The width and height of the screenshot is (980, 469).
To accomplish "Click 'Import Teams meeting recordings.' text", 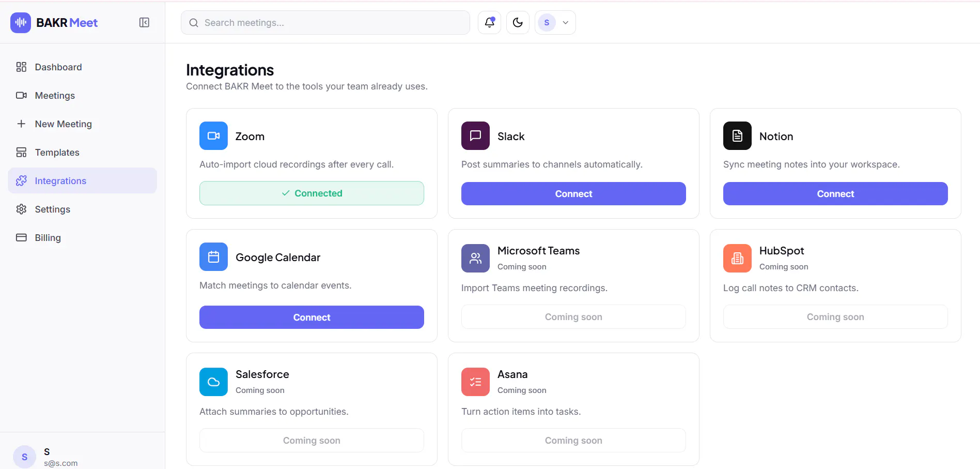I will pos(534,288).
